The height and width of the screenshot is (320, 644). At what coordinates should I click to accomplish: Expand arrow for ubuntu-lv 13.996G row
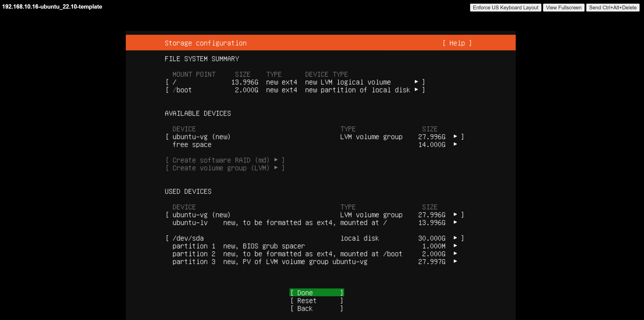pos(455,222)
